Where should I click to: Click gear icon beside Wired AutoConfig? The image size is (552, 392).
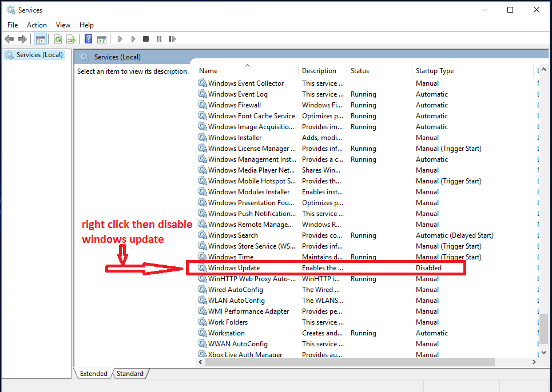coord(202,289)
